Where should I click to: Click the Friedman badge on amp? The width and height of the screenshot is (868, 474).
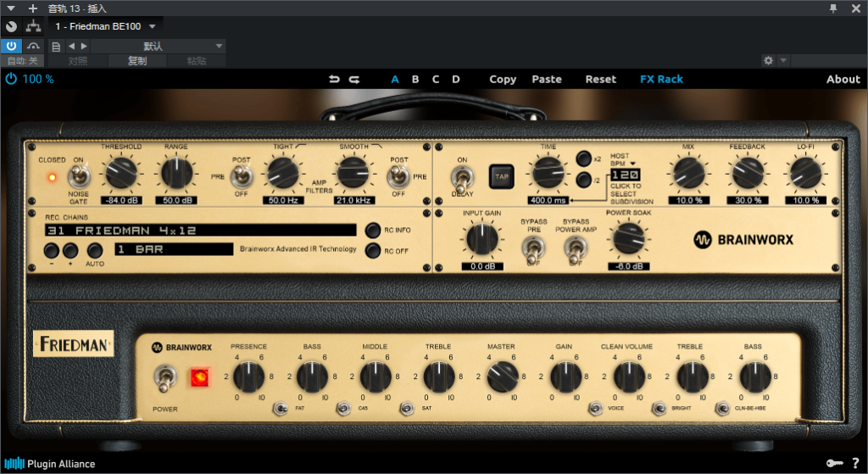pyautogui.click(x=74, y=344)
